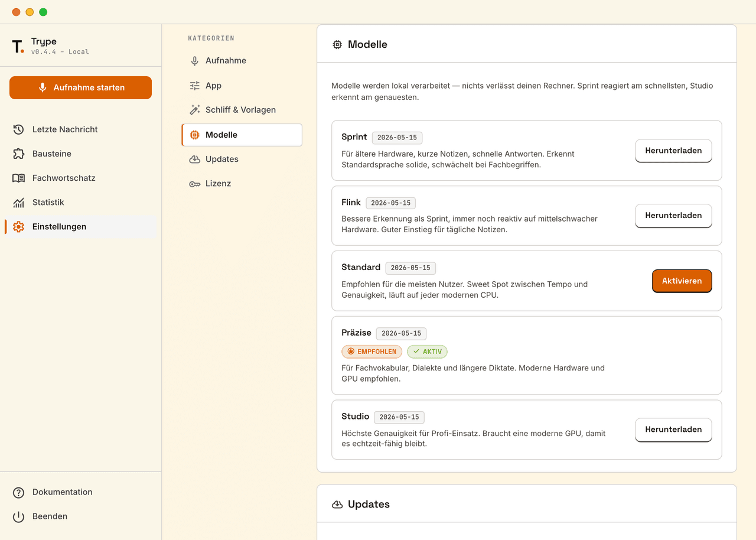Screen dimensions: 756x540
Task: Open the Aufnahme settings category
Action: [242, 61]
